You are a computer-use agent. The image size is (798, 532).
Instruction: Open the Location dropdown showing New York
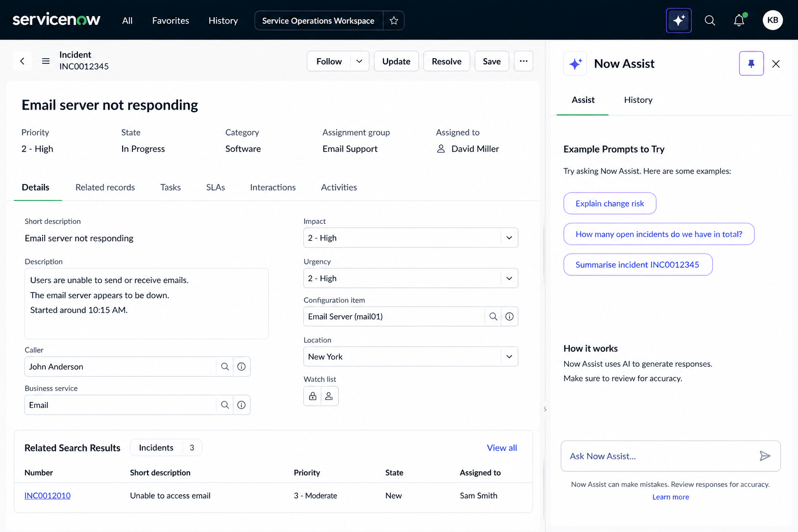pos(410,356)
